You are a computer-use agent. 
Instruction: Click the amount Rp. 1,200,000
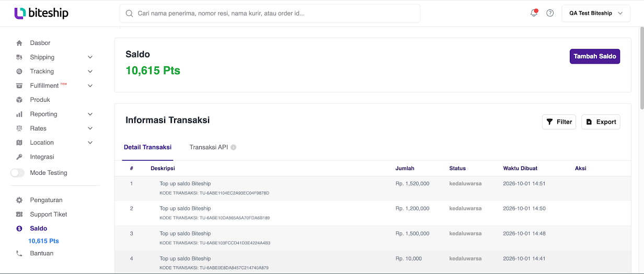(x=412, y=209)
